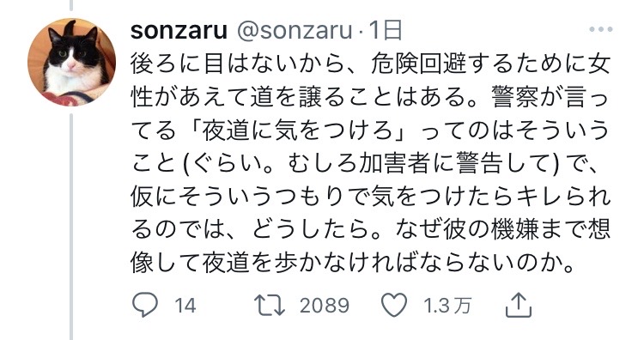Viewport: 644px width, 340px height.
Task: Click the thread connector line below the avatar
Action: [x=71, y=227]
